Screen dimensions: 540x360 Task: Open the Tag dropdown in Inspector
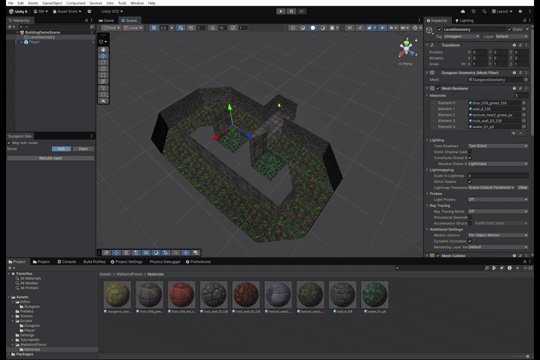coord(461,36)
